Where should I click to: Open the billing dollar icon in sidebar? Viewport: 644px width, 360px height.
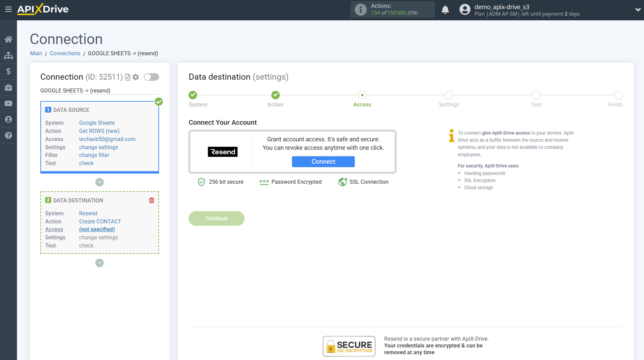pos(8,71)
